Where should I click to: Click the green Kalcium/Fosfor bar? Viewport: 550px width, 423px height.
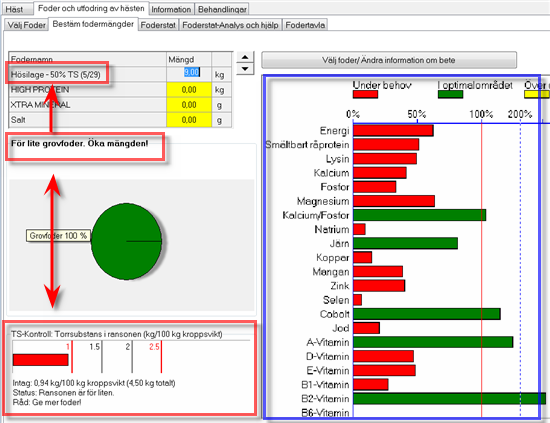click(420, 215)
